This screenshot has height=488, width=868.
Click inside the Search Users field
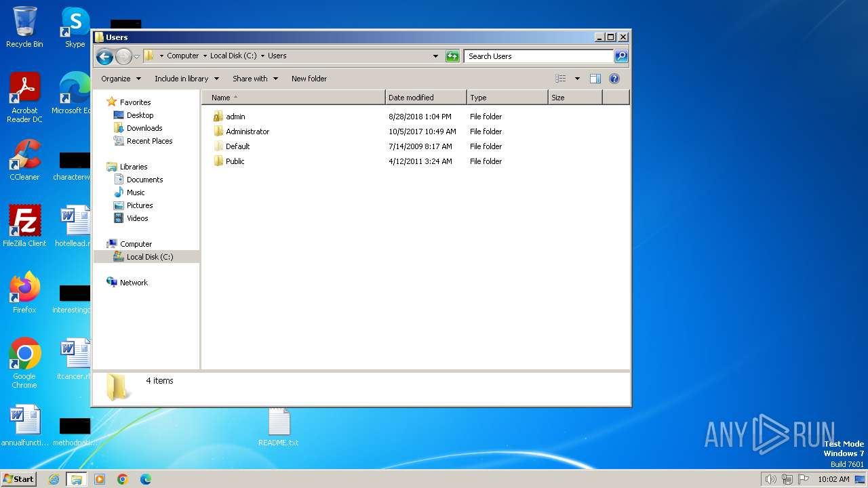(x=539, y=56)
